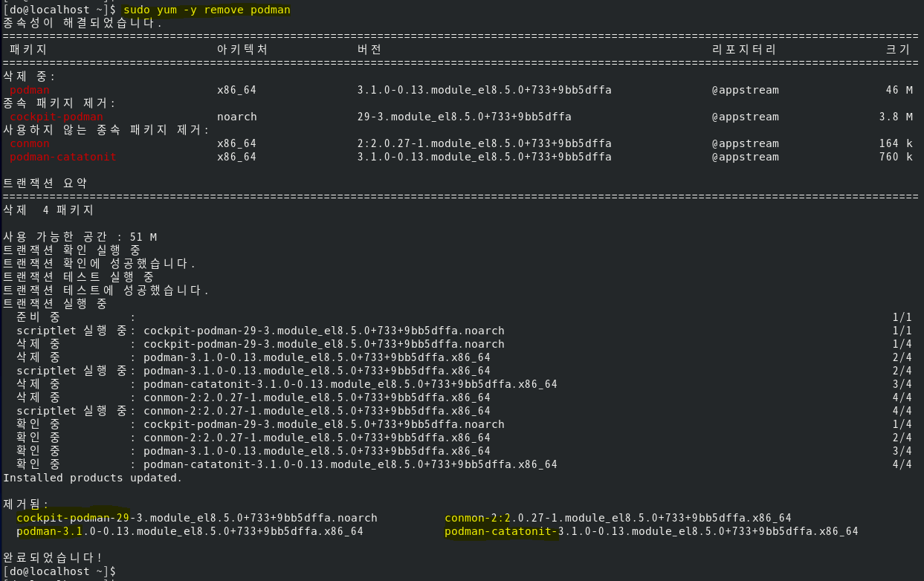Click the 'Installed products updated.' line
924x581 pixels.
tap(93, 478)
